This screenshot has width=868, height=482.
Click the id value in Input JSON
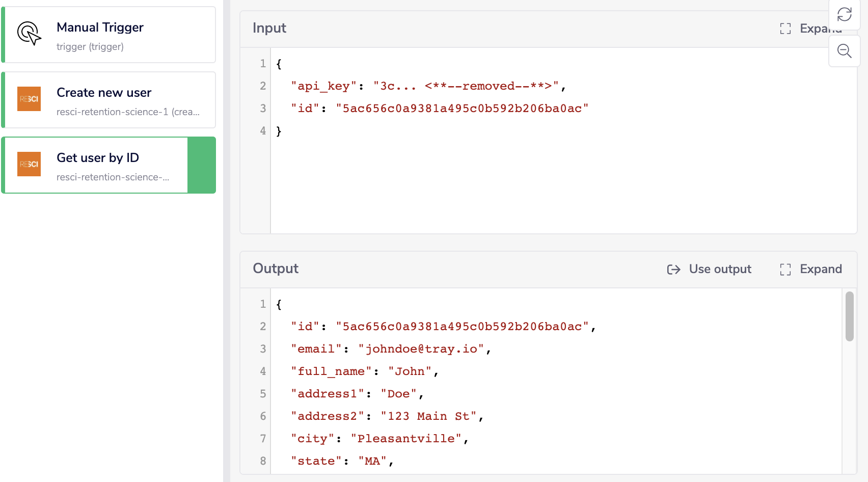(462, 109)
